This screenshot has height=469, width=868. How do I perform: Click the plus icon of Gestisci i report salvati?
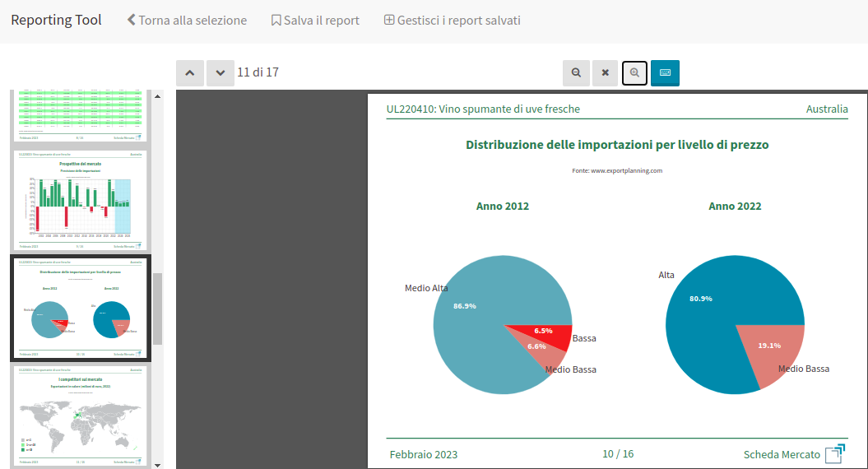click(389, 21)
